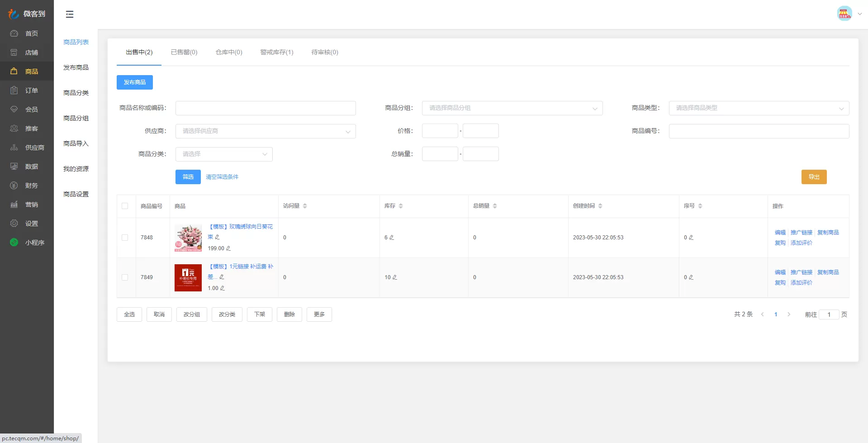This screenshot has width=868, height=443.
Task: Toggle the select-all checkbox in table header
Action: pyautogui.click(x=125, y=206)
